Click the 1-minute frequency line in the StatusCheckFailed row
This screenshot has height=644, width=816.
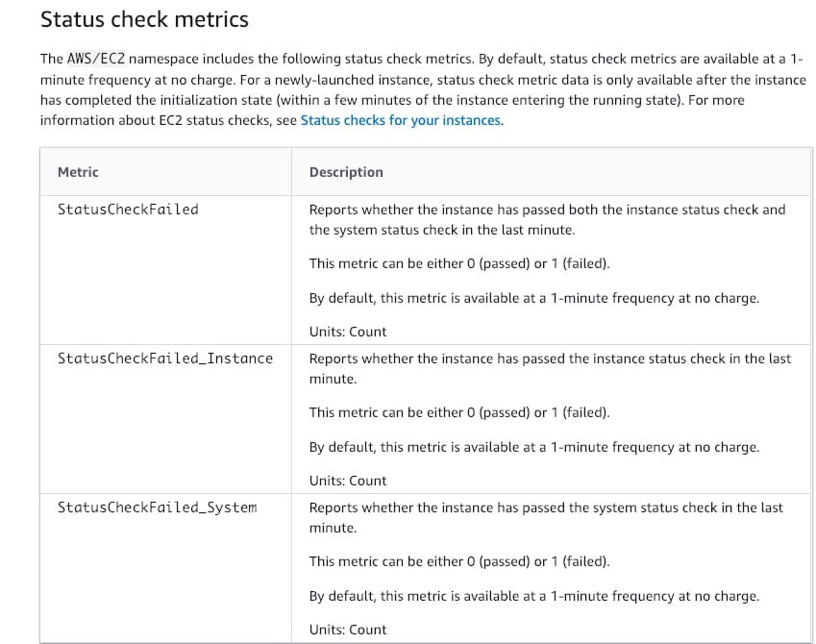point(534,298)
